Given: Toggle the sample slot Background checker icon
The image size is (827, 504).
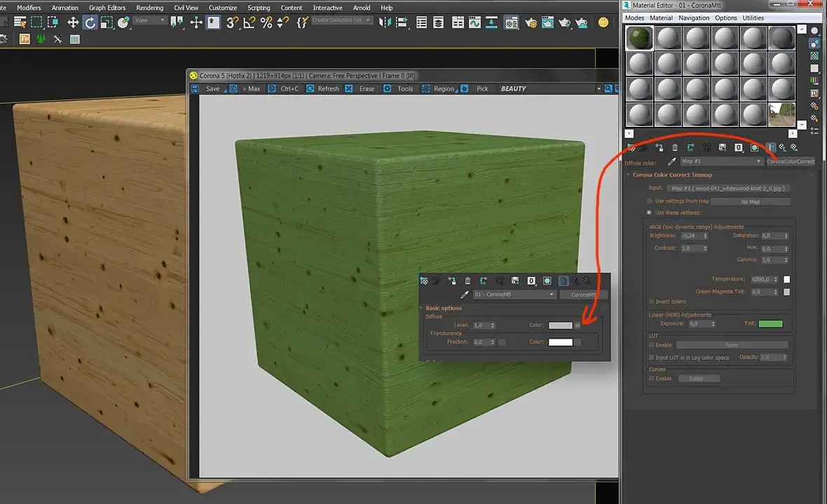Looking at the screenshot, I should coord(814,56).
